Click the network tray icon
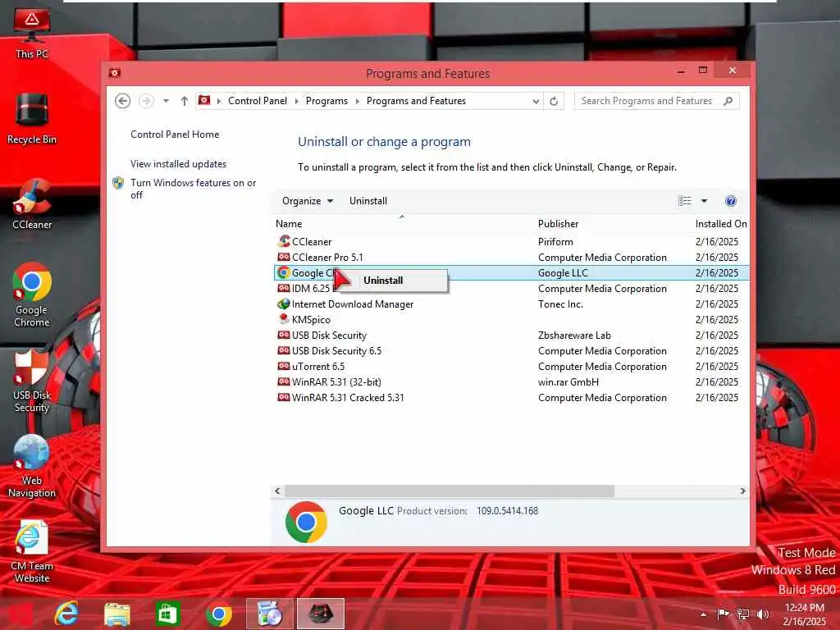The width and height of the screenshot is (840, 630). pos(743,614)
